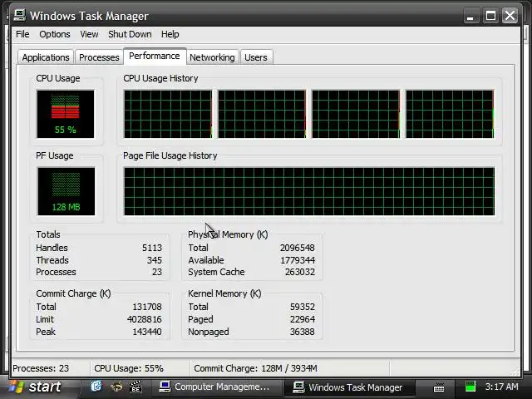Click Commit Charge Peak value 143440
Image resolution: width=532 pixels, height=399 pixels.
(147, 332)
